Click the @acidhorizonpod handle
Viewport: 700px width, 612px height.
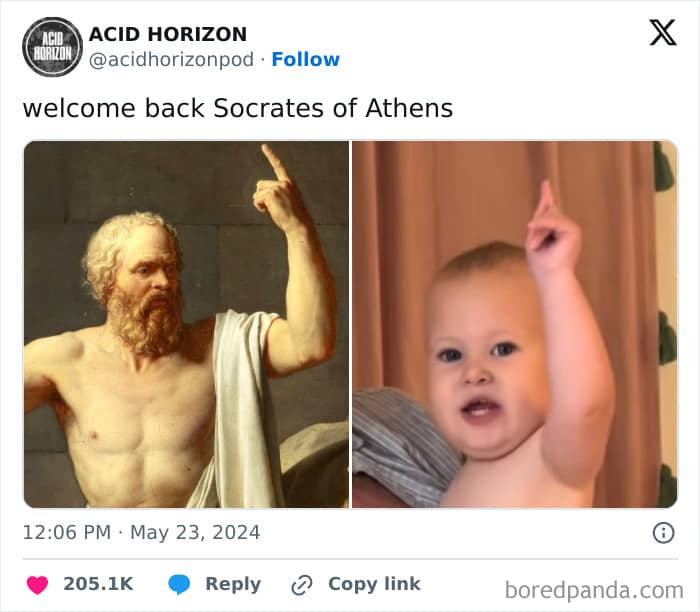pos(171,60)
